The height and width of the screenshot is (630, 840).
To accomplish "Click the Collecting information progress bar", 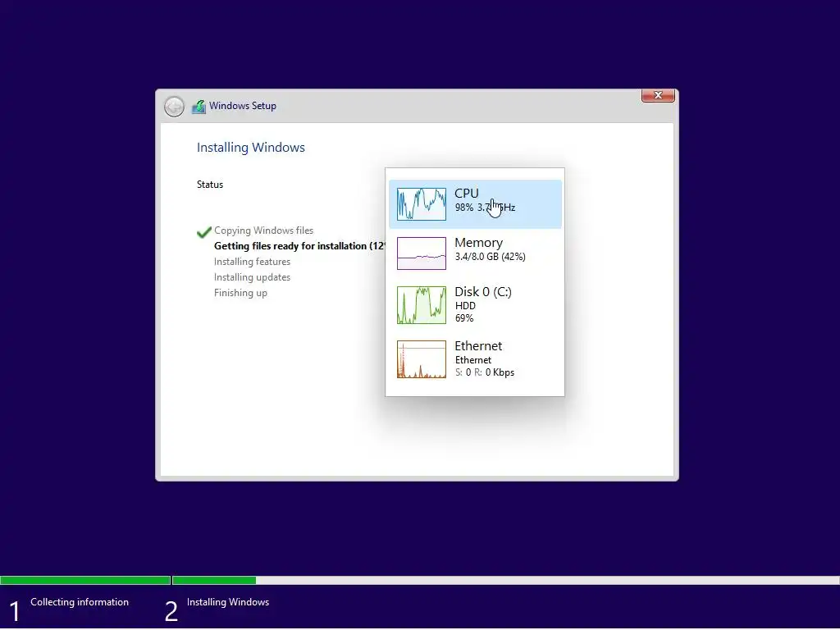I will (85, 580).
